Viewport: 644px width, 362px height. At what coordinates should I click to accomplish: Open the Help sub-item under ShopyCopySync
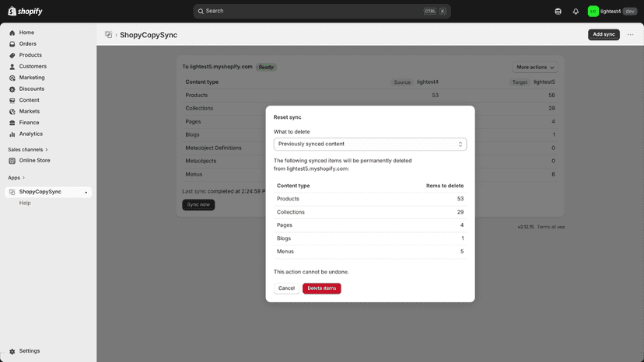coord(25,204)
